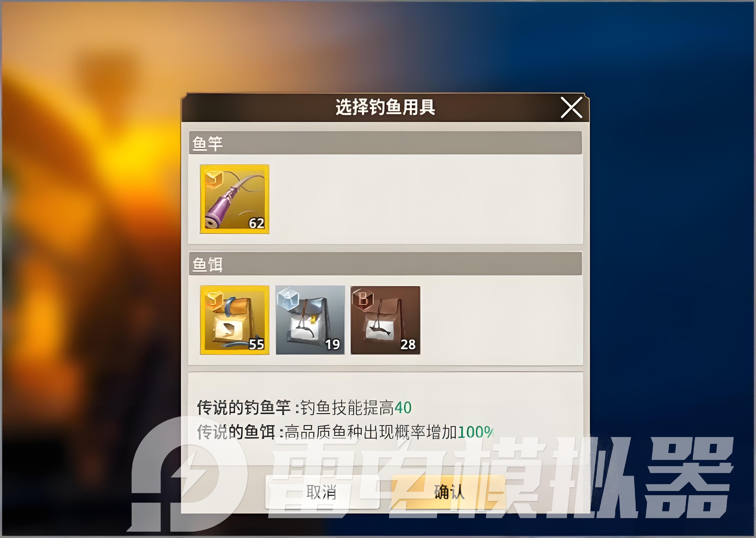Viewport: 756px width, 538px height.
Task: Click the bait quantity number 28
Action: tap(408, 345)
